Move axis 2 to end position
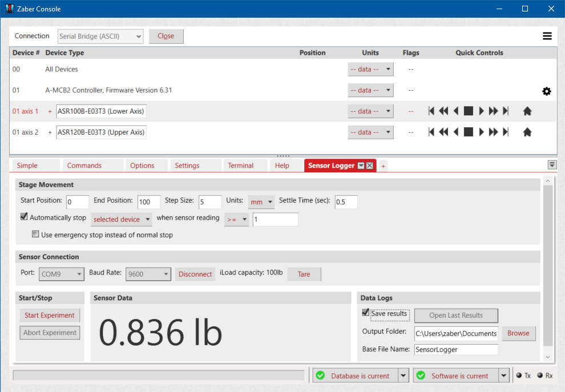565x392 pixels. [506, 132]
